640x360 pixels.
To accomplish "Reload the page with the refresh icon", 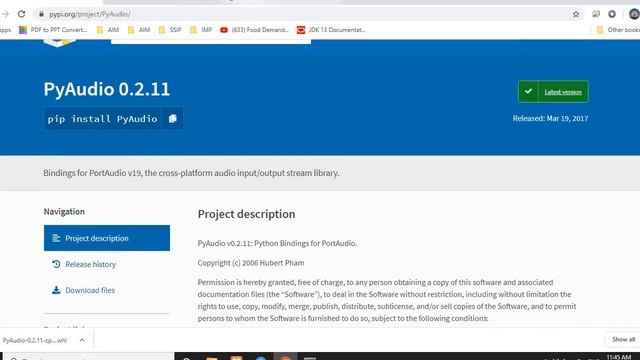I will point(21,14).
